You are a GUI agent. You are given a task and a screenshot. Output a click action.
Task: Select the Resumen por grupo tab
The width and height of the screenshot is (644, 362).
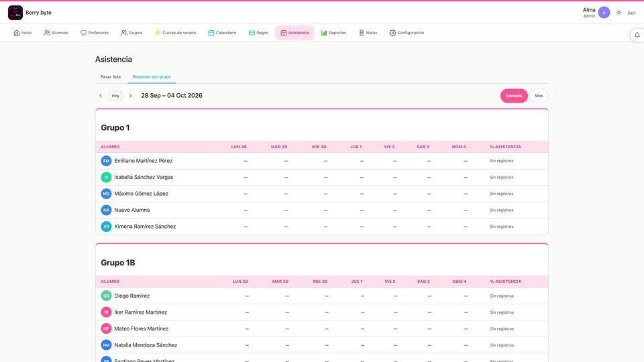152,76
